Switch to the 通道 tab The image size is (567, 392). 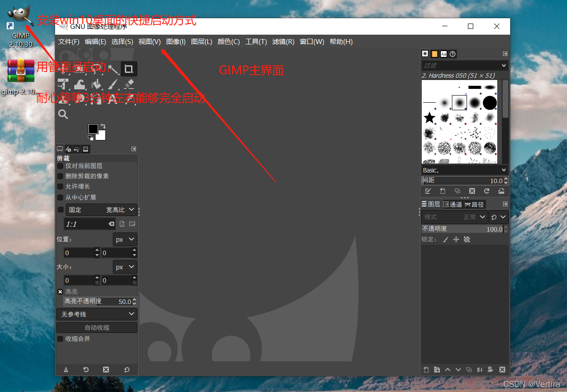(x=453, y=204)
